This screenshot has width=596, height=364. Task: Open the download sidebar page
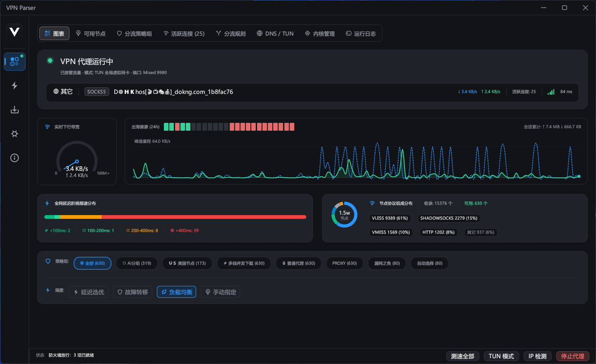click(14, 110)
